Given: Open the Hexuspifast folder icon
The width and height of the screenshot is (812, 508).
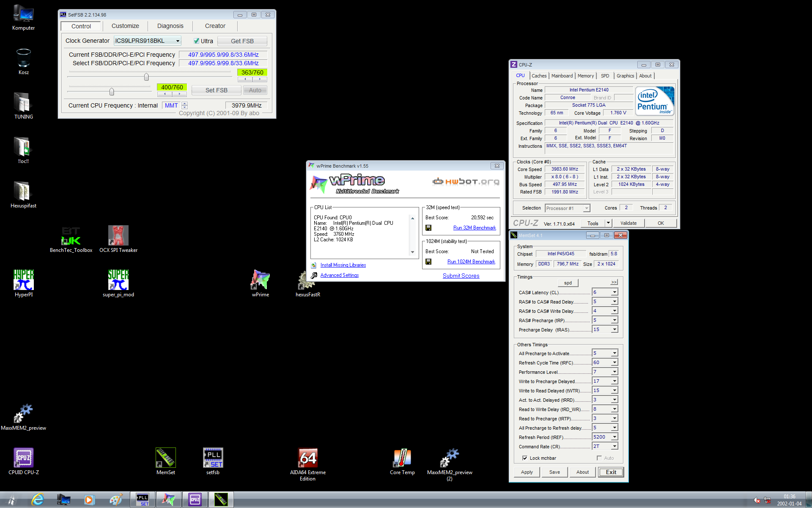Looking at the screenshot, I should point(23,195).
